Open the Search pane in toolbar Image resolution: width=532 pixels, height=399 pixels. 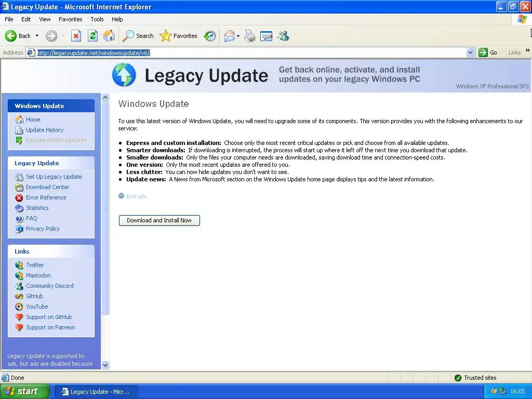138,36
